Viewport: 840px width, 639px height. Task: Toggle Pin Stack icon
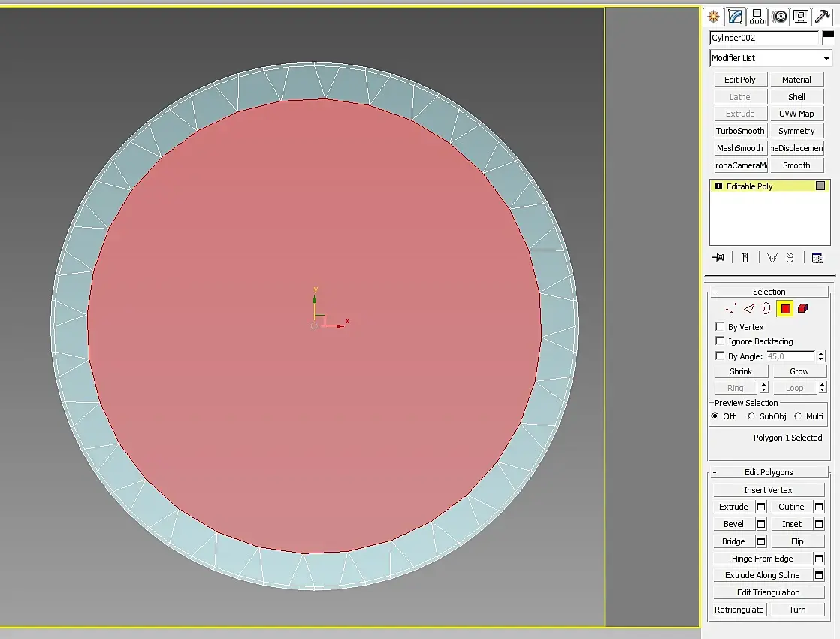[x=718, y=258]
